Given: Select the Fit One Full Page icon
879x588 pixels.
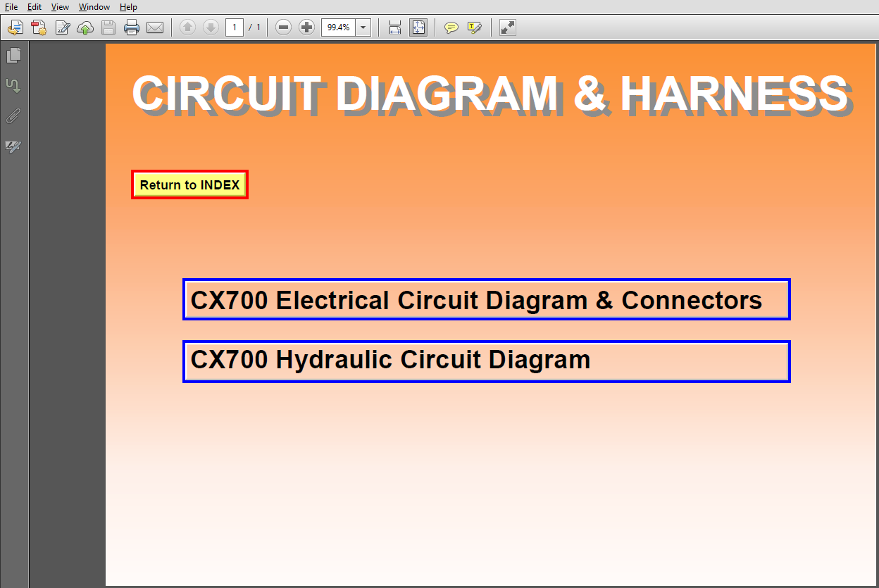Looking at the screenshot, I should pyautogui.click(x=418, y=27).
